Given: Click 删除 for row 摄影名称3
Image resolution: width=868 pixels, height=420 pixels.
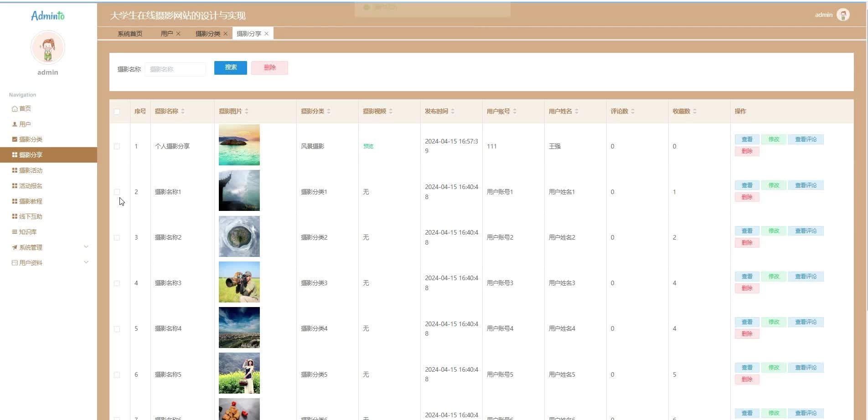Looking at the screenshot, I should pos(747,288).
